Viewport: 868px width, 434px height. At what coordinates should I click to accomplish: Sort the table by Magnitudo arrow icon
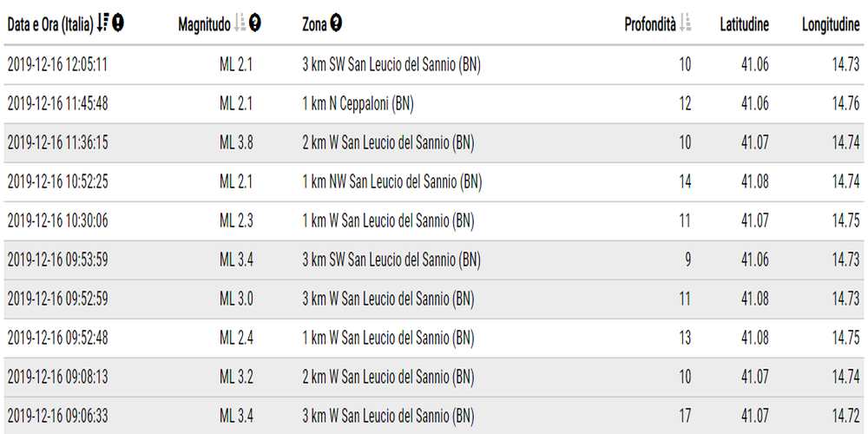click(240, 24)
